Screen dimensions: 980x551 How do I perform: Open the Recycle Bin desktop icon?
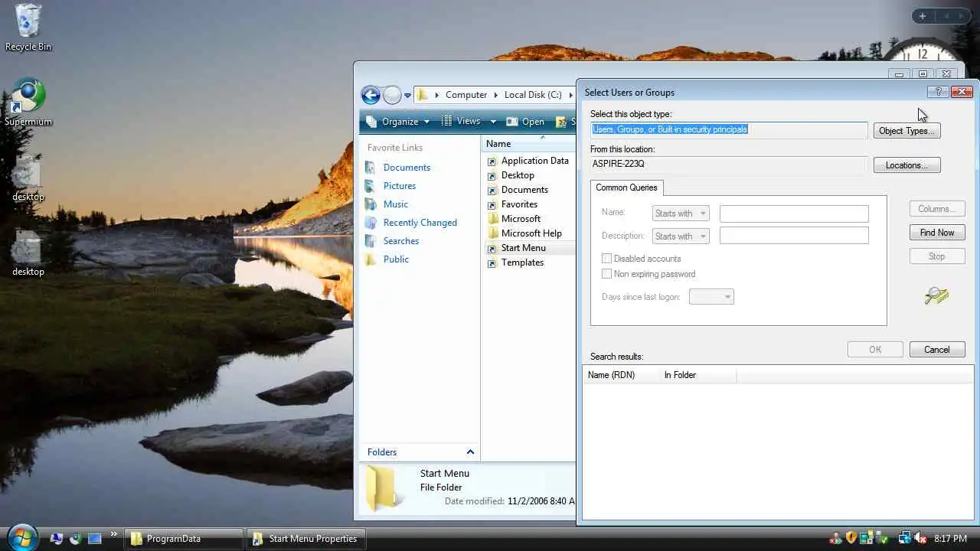click(28, 28)
